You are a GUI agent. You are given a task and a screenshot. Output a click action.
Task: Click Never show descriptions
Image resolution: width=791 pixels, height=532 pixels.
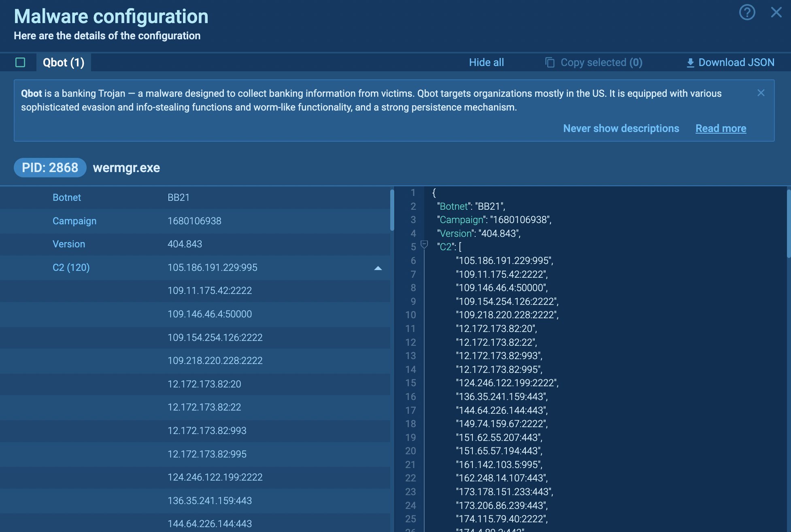coord(621,128)
